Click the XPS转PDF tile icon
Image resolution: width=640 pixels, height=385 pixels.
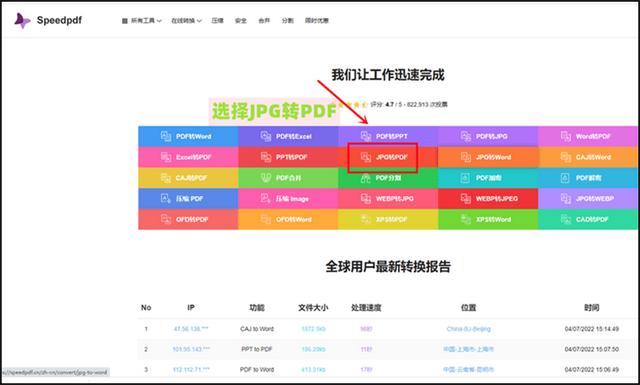point(366,219)
